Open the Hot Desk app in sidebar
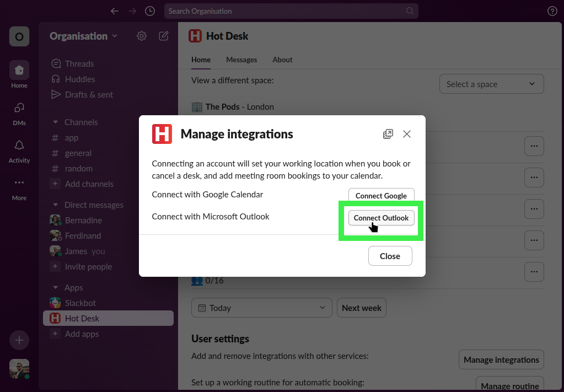Screen dimensions: 564x392 point(108,318)
